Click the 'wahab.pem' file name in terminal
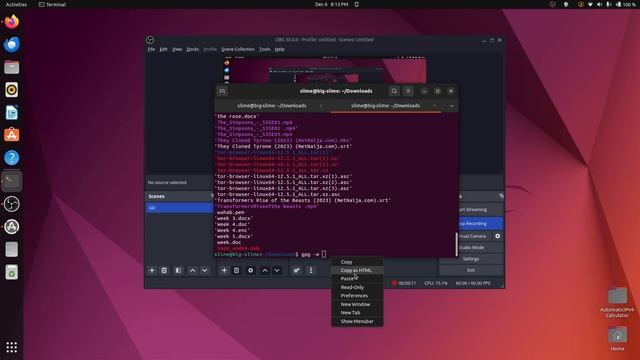Viewport: 640px width, 360px height. tap(231, 212)
